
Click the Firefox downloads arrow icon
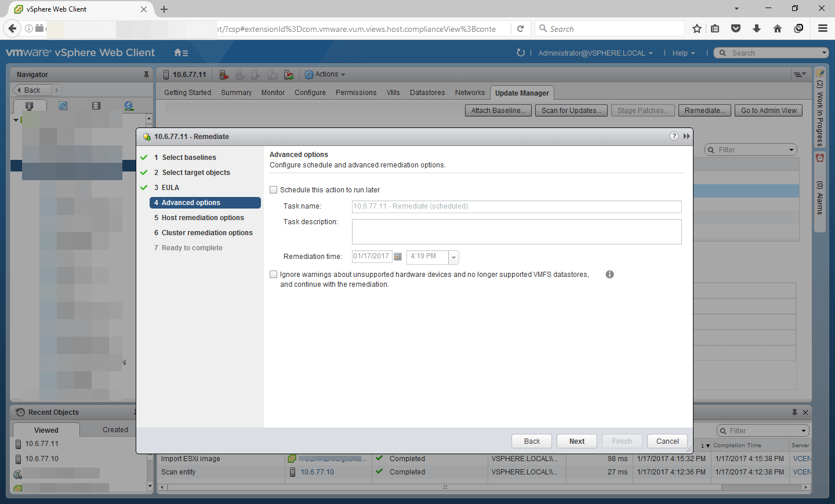[x=757, y=28]
